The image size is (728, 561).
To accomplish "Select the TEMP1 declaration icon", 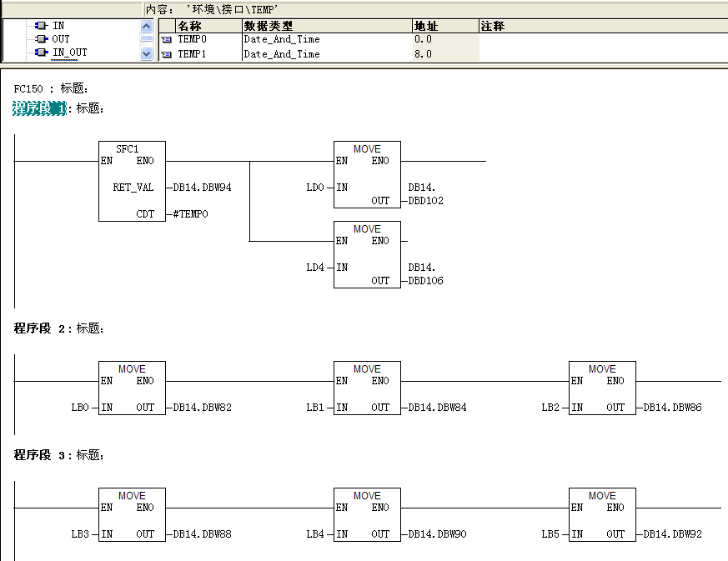I will pos(167,53).
